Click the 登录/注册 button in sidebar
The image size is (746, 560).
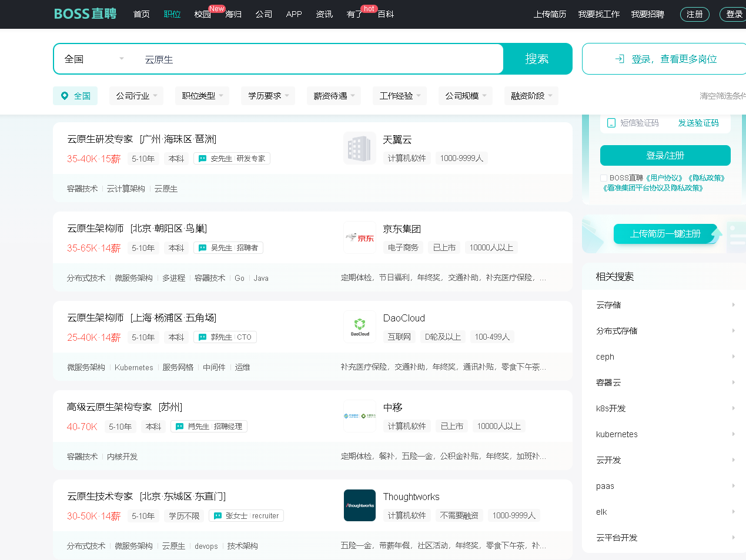point(665,156)
